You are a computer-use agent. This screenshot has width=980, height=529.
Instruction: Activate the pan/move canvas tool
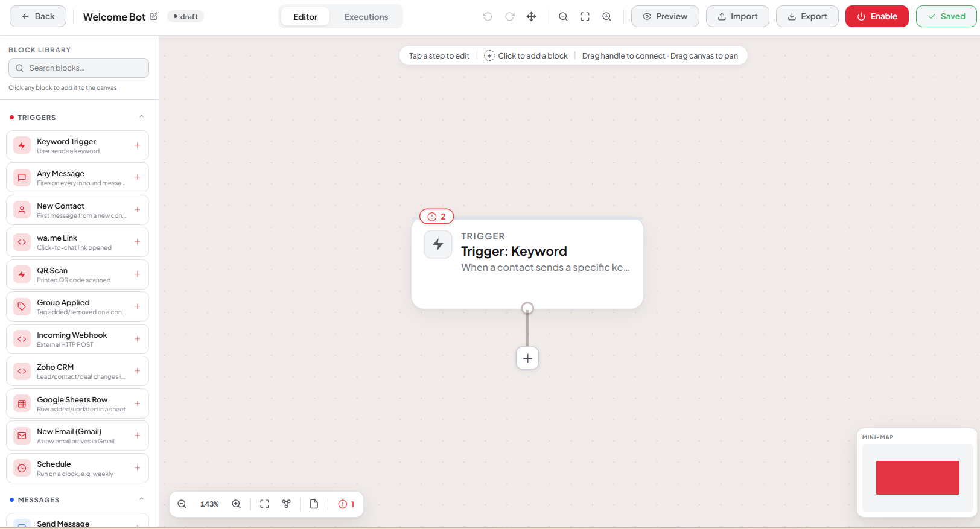pos(532,16)
